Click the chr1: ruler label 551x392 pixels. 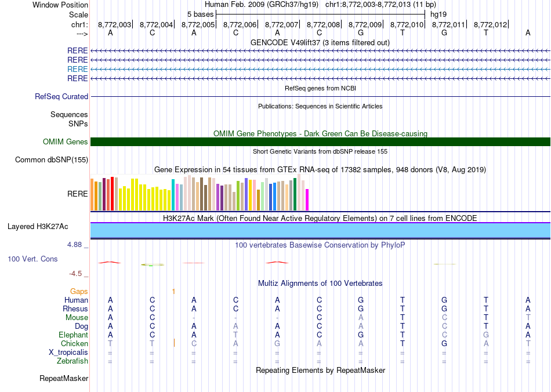click(79, 24)
